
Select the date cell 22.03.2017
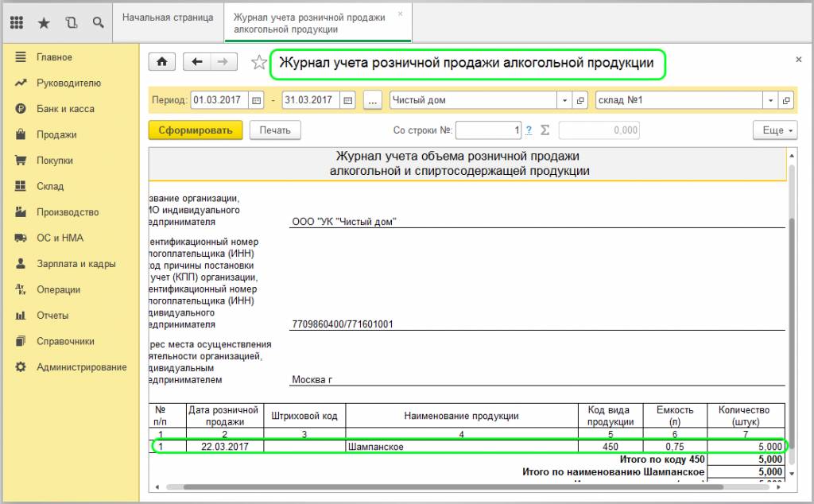click(225, 447)
